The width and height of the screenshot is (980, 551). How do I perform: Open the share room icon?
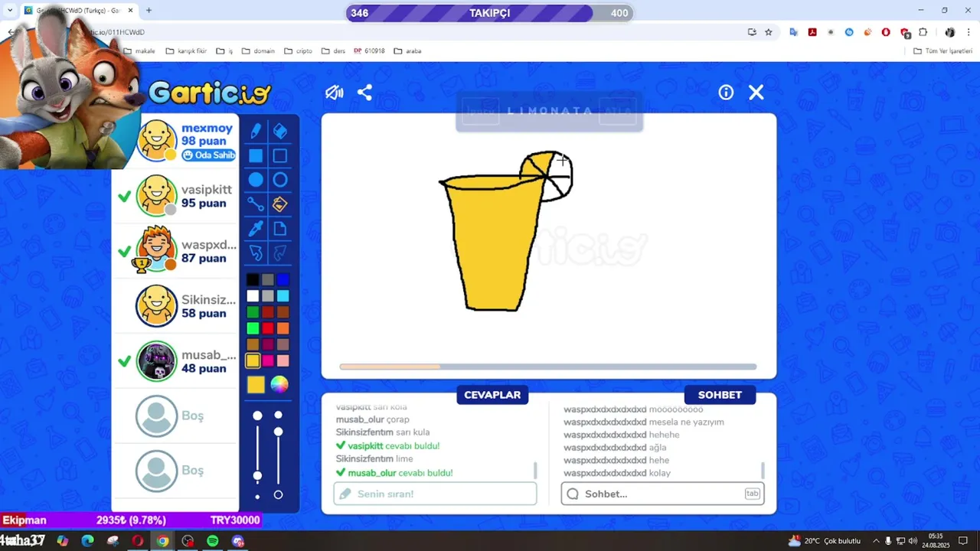(364, 93)
